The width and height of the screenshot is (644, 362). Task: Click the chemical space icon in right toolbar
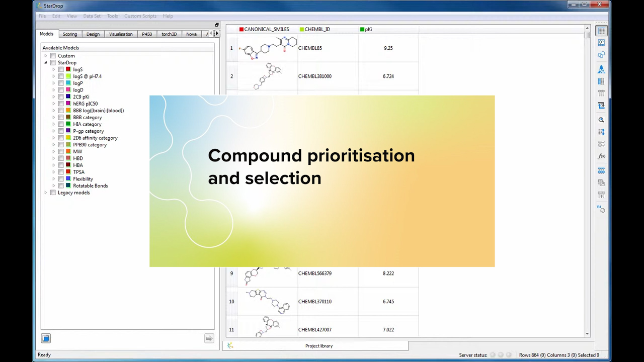601,55
